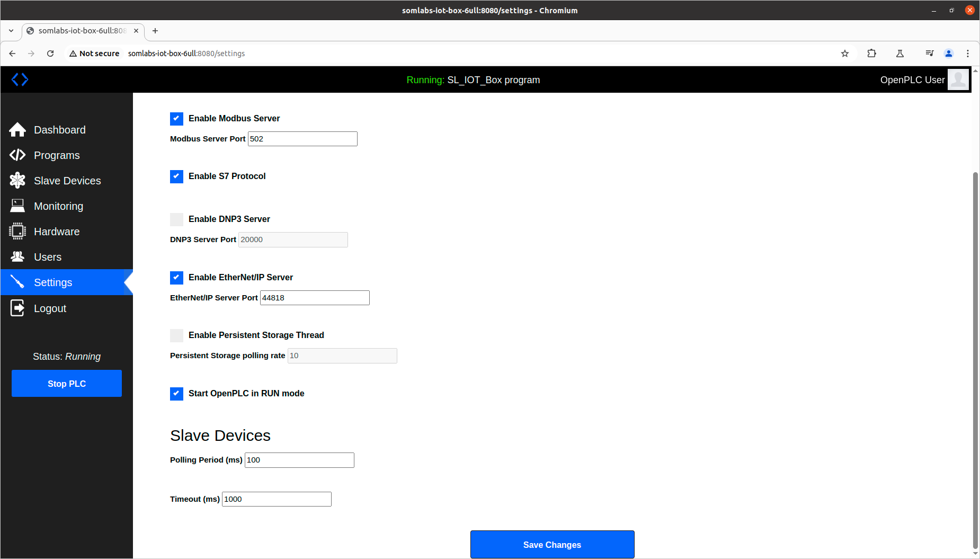
Task: Open Dashboard via the home icon
Action: click(17, 130)
